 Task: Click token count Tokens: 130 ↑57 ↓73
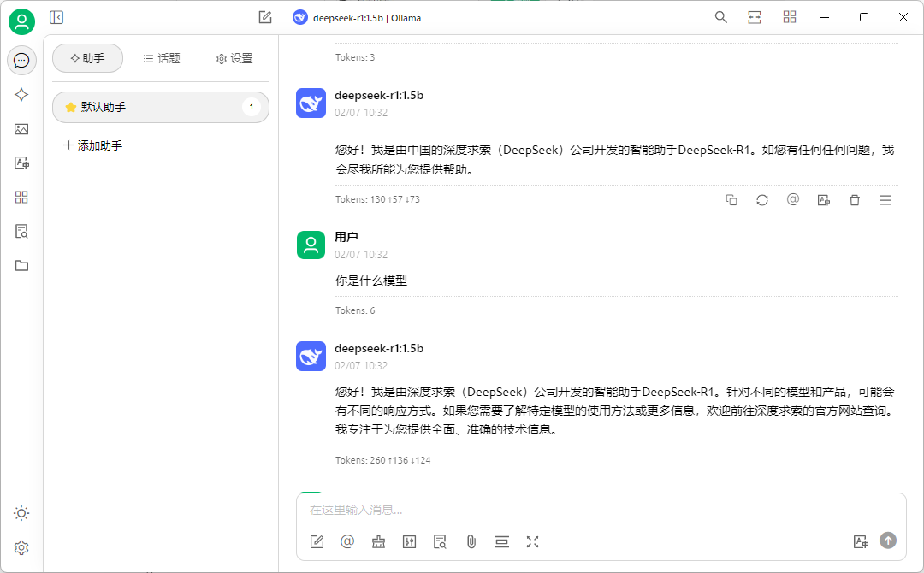tap(378, 199)
